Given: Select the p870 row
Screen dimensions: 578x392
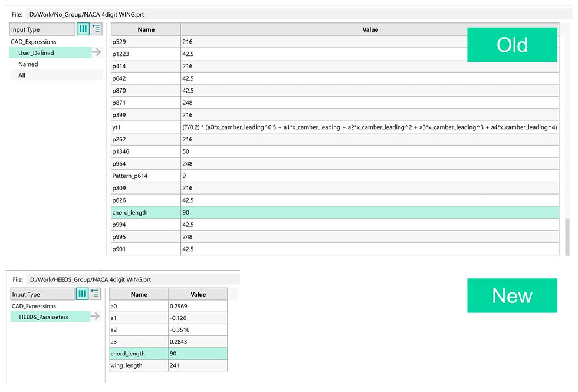Looking at the screenshot, I should [x=335, y=90].
